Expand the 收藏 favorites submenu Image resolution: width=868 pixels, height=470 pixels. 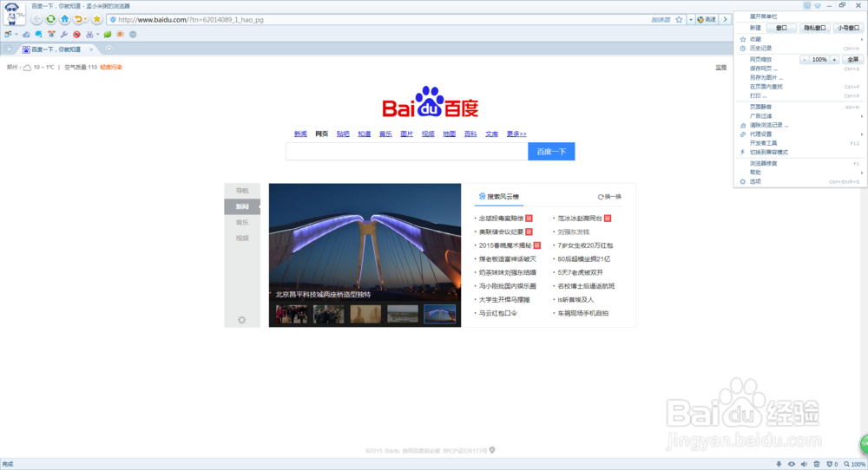pyautogui.click(x=800, y=39)
